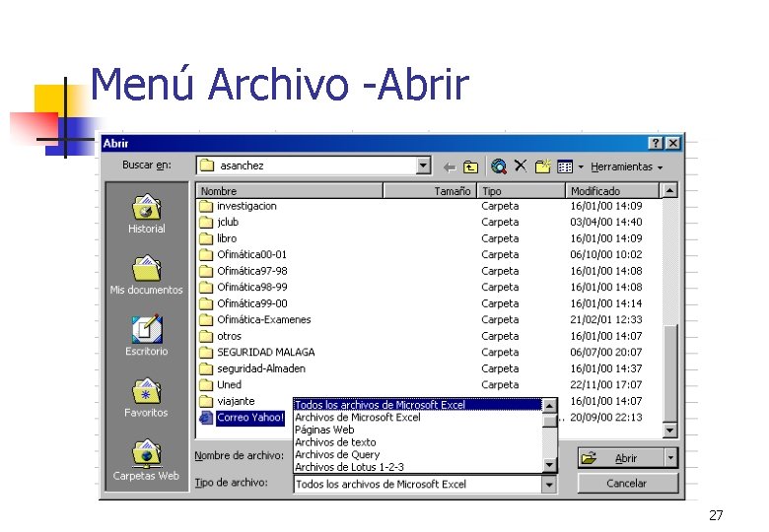Image resolution: width=769 pixels, height=532 pixels.
Task: Select the libro folder icon
Action: (206, 238)
